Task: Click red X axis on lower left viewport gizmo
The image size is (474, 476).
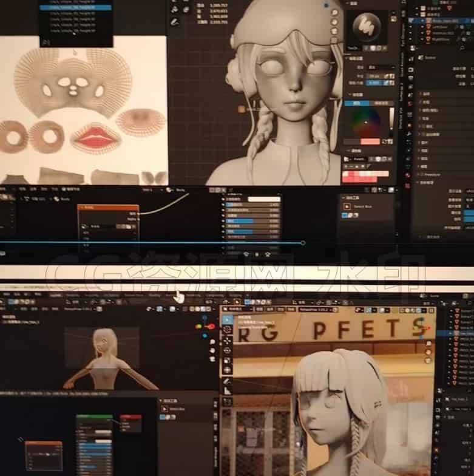Action: point(211,327)
